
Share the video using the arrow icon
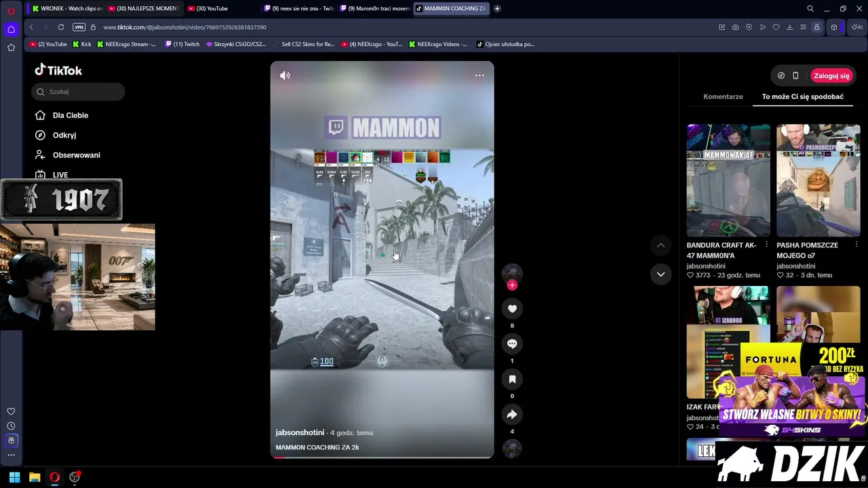click(x=512, y=415)
